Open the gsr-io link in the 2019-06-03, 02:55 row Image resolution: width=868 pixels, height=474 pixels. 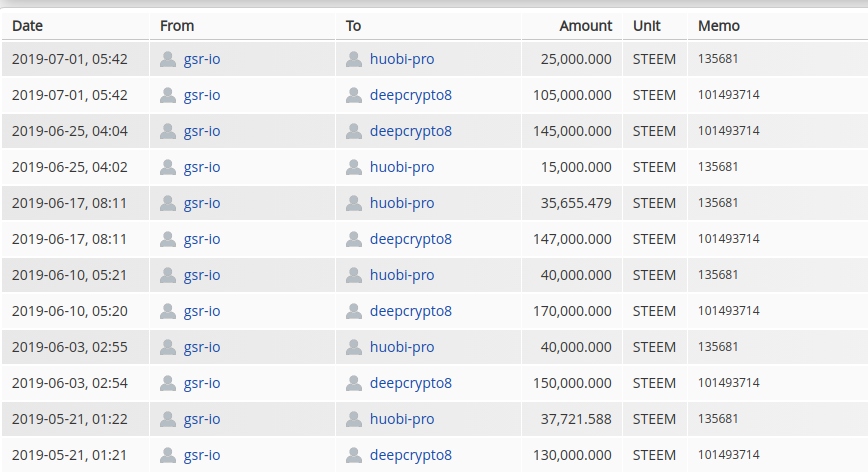(202, 347)
